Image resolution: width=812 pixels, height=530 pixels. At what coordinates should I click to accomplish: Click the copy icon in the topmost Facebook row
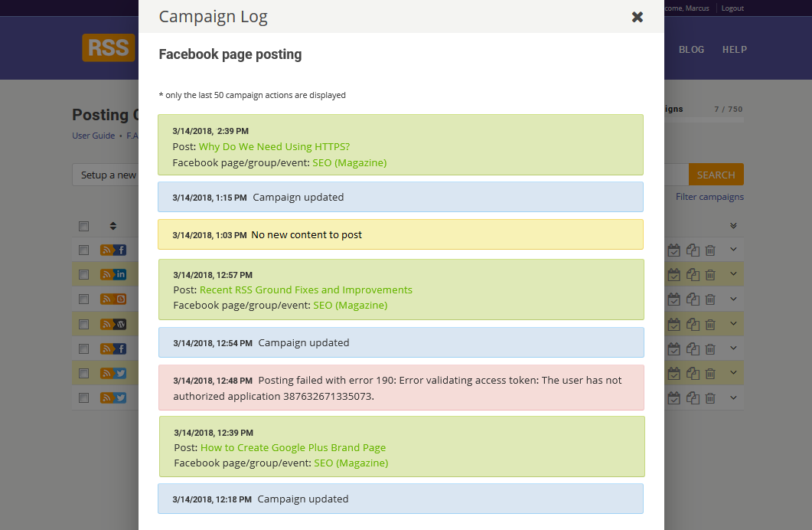click(x=693, y=250)
